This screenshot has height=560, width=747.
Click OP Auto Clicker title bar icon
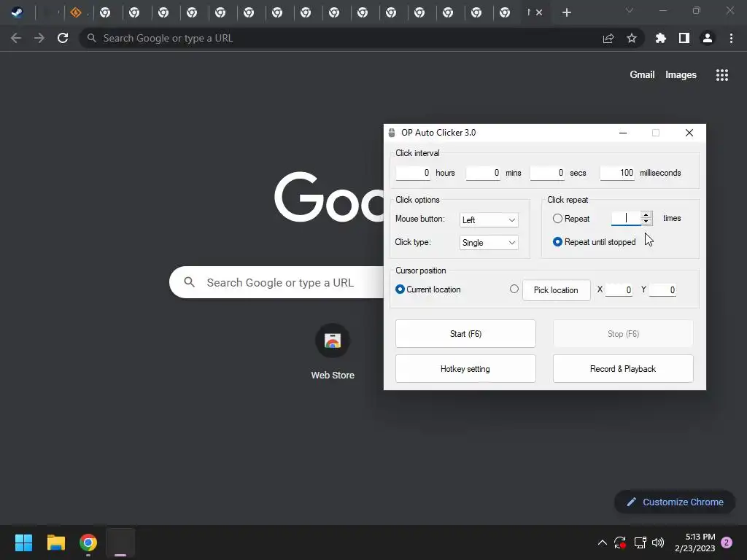click(392, 133)
